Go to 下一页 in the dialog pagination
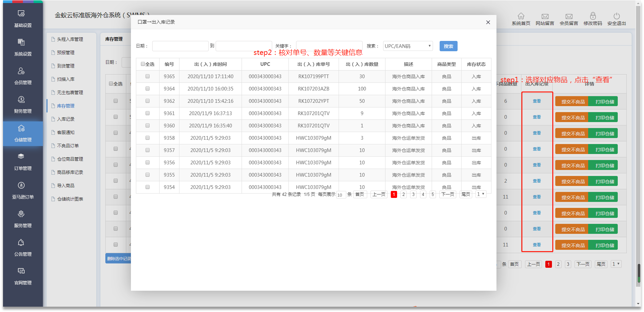 tap(447, 194)
